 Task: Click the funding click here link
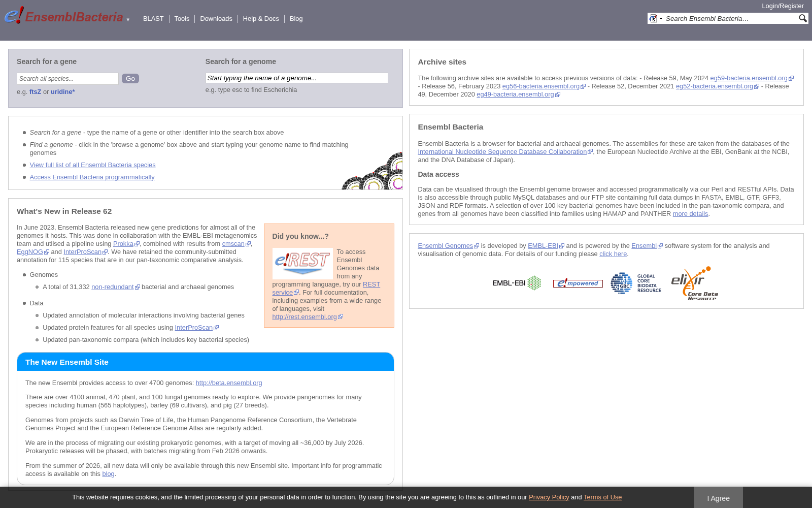613,254
